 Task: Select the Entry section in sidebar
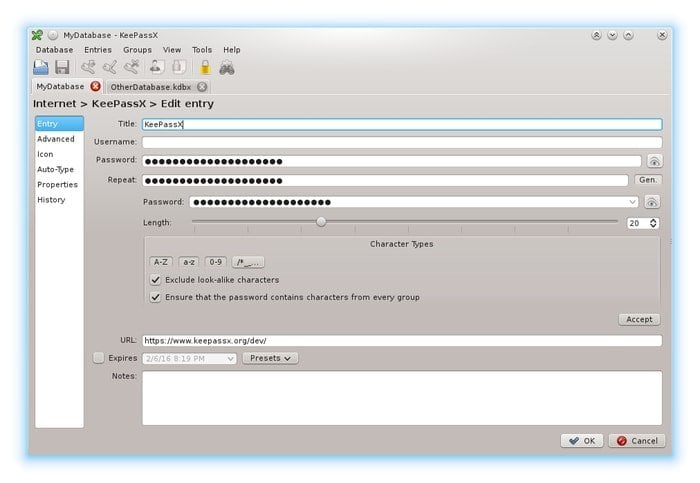point(59,124)
